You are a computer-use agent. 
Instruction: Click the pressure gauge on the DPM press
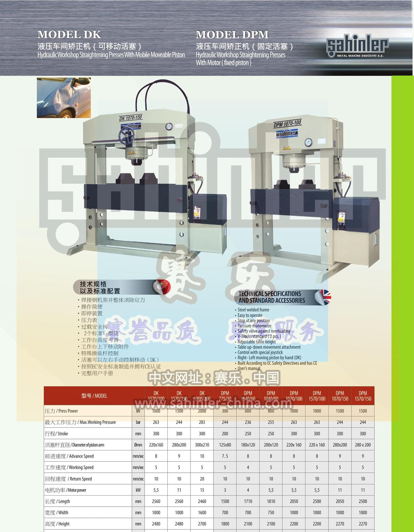click(x=308, y=142)
